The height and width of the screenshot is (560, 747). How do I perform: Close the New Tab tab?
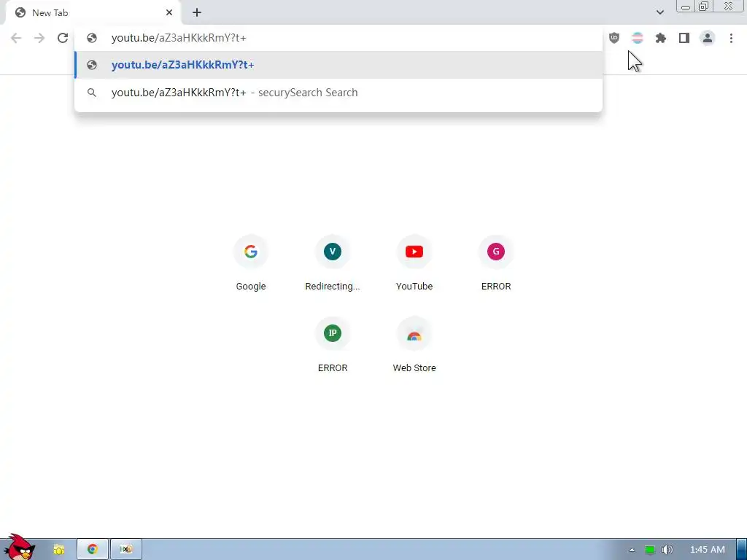pyautogui.click(x=169, y=12)
